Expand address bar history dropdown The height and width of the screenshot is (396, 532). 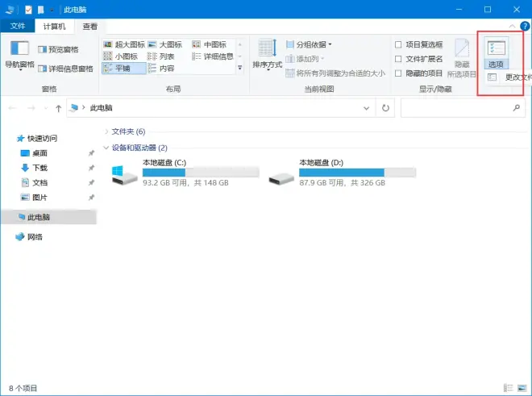tap(367, 108)
